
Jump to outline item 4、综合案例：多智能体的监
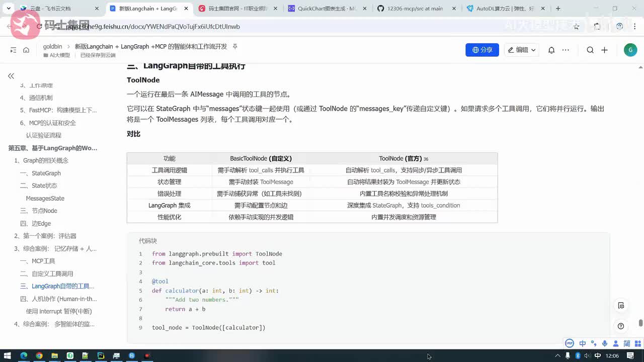[x=54, y=324]
